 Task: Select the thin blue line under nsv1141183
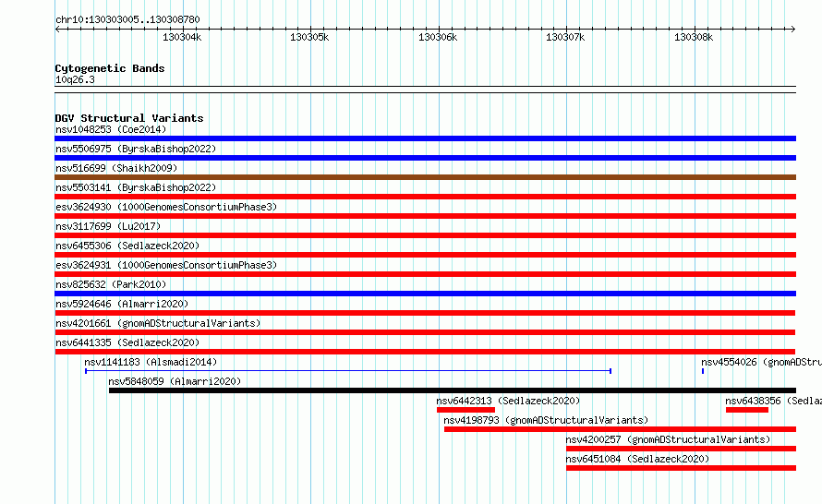pyautogui.click(x=348, y=371)
